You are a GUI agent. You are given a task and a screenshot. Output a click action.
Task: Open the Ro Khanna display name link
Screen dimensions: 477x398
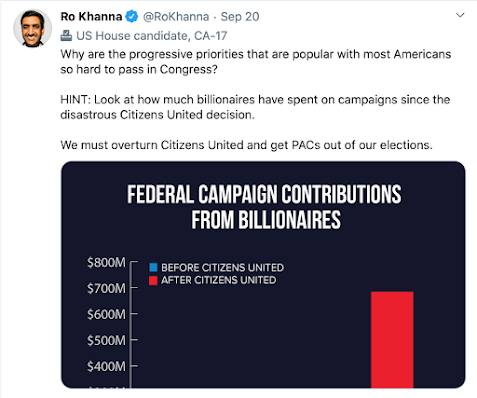pos(91,16)
